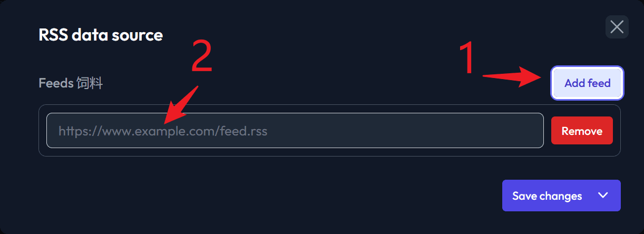Add another feed row
The width and height of the screenshot is (644, 234).
pyautogui.click(x=587, y=83)
